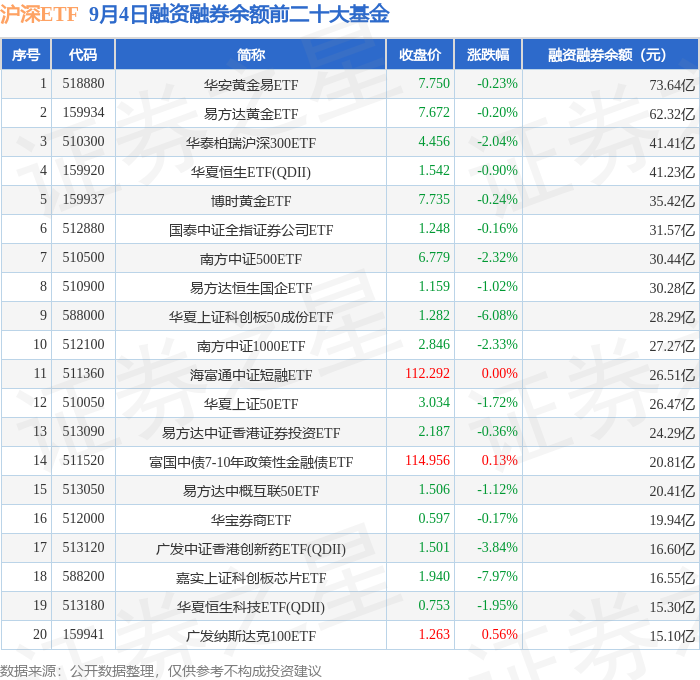Select the name 华夏恒生科技ETF(QDII)
700x680 pixels.
click(x=251, y=607)
